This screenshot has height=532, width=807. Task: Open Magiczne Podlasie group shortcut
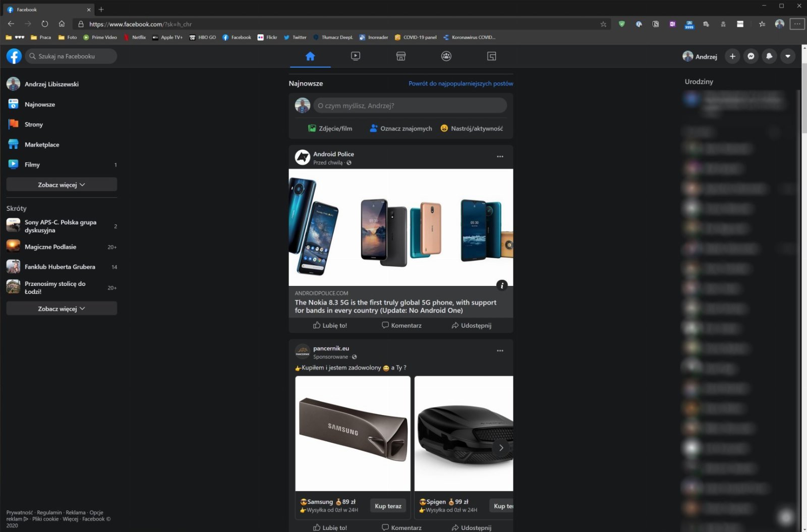click(62, 247)
